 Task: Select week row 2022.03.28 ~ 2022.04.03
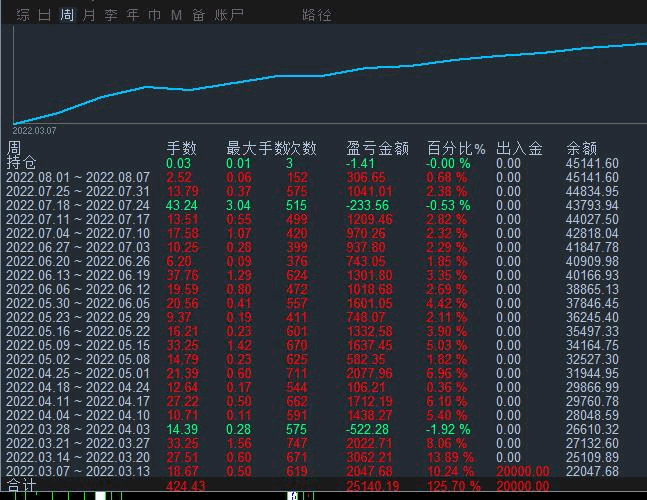pyautogui.click(x=77, y=429)
